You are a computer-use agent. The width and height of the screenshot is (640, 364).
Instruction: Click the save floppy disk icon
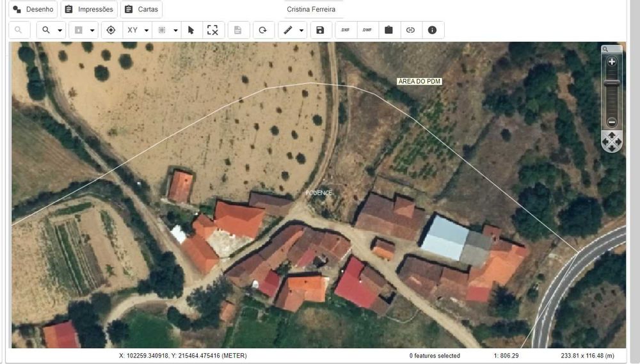coord(321,30)
